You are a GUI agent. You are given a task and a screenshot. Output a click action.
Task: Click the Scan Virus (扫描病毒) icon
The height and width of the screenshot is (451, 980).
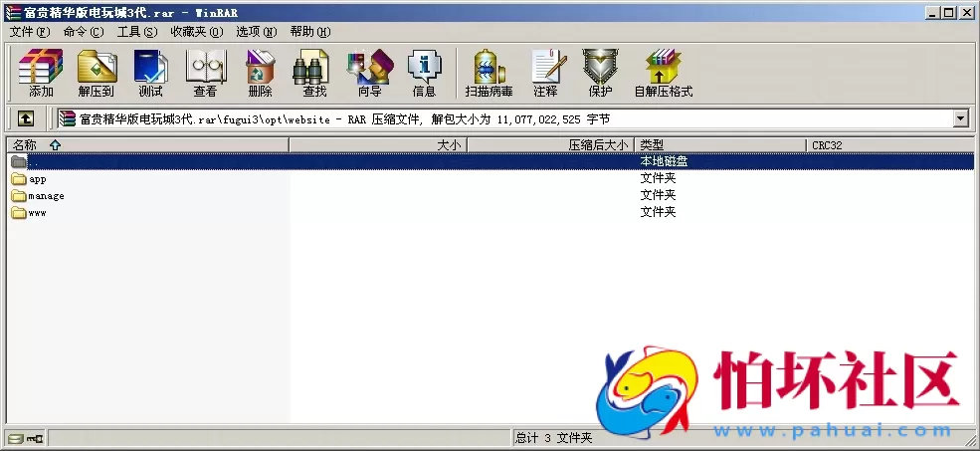(x=489, y=67)
